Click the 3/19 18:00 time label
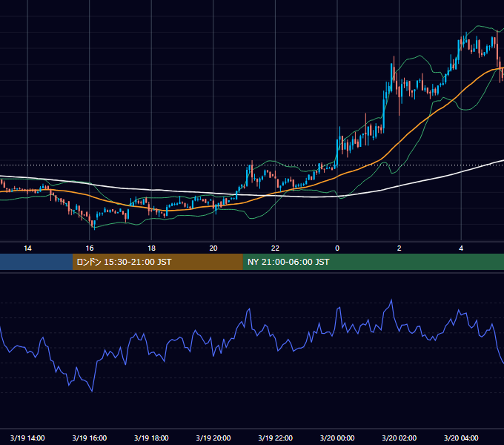Image resolution: width=504 pixels, height=445 pixels. point(151,438)
